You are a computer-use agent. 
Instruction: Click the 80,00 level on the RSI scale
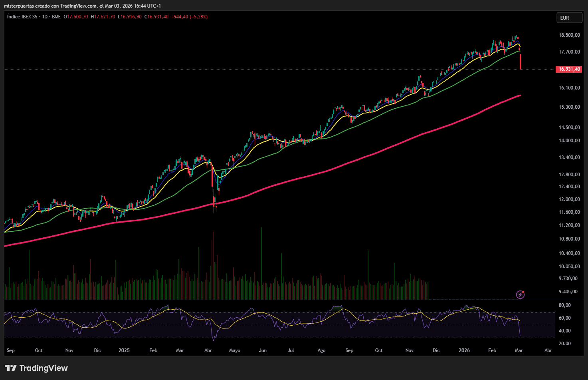(564, 305)
